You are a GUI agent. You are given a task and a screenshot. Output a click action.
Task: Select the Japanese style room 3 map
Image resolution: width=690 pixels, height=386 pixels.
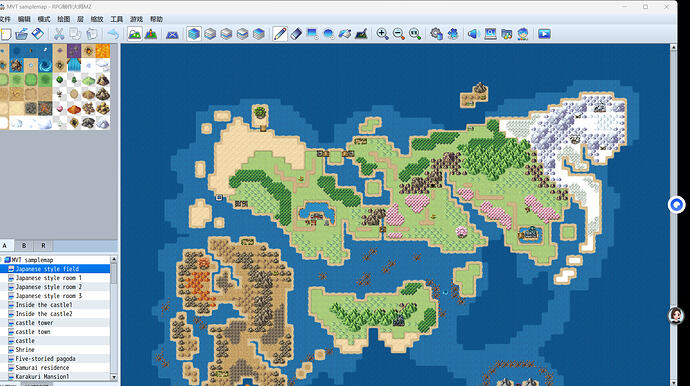click(x=55, y=296)
